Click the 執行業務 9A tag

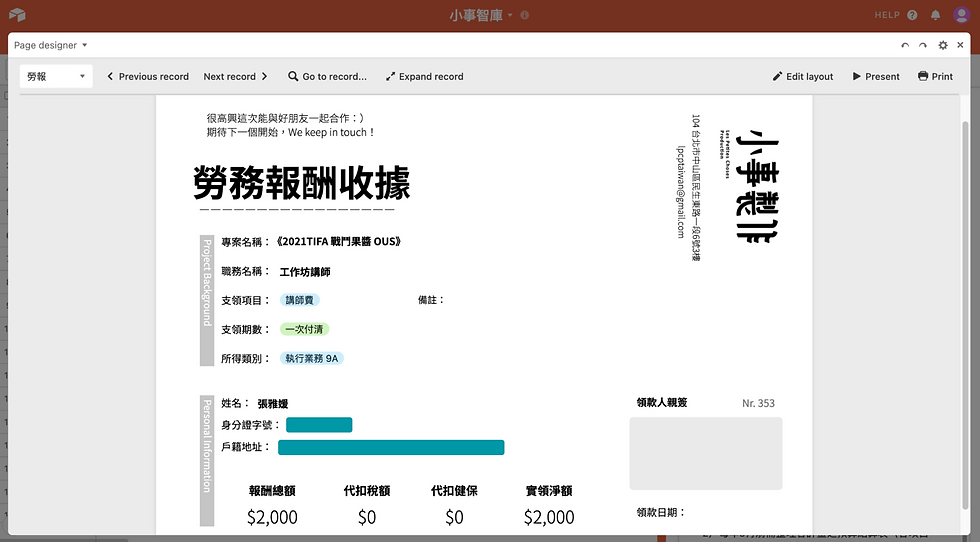pos(311,358)
